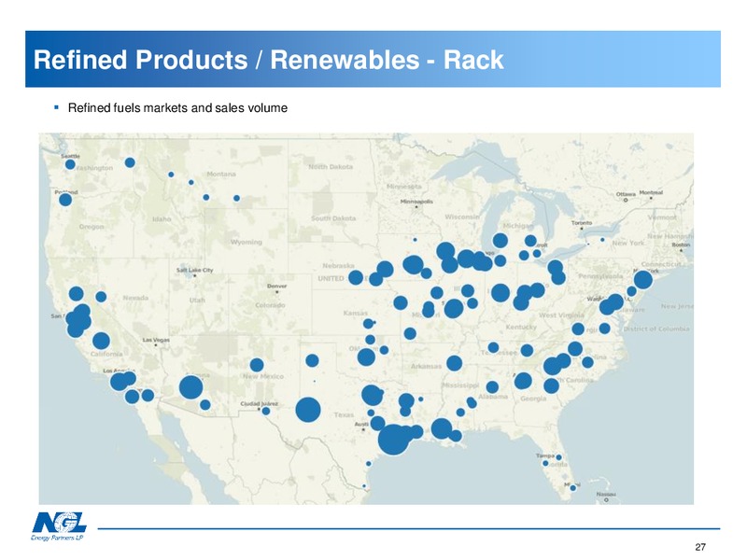Click the Ottawa marker on map

626,200
